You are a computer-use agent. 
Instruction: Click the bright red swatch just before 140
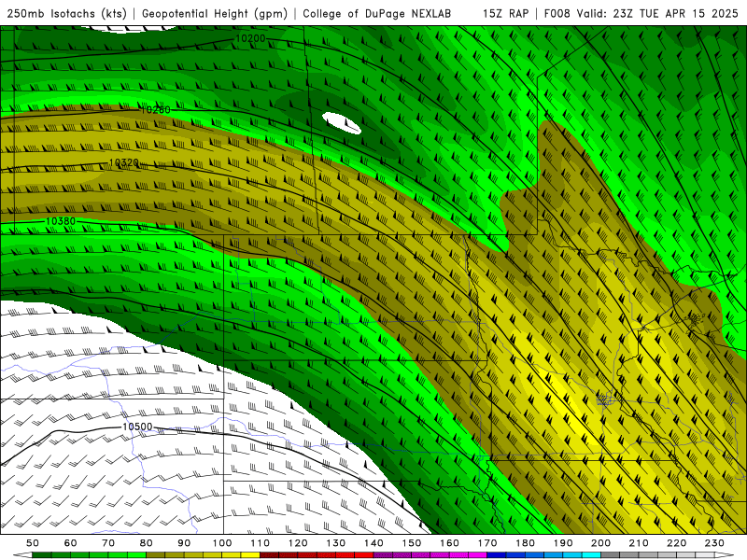[364, 555]
